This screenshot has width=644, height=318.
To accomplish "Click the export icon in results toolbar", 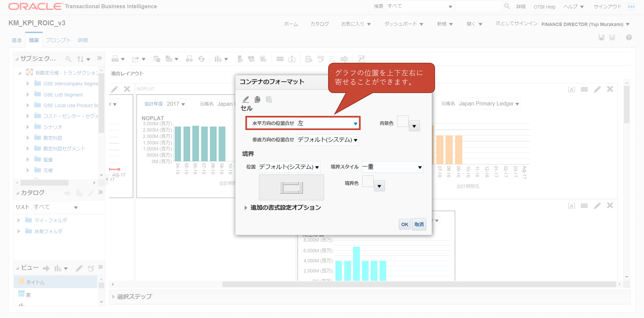I will click(x=136, y=59).
